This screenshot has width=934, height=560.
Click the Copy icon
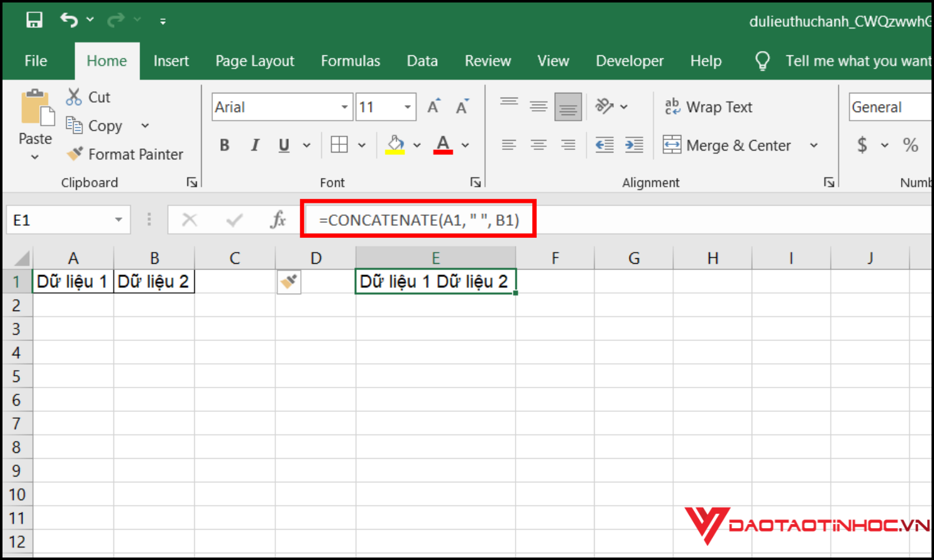(x=73, y=125)
